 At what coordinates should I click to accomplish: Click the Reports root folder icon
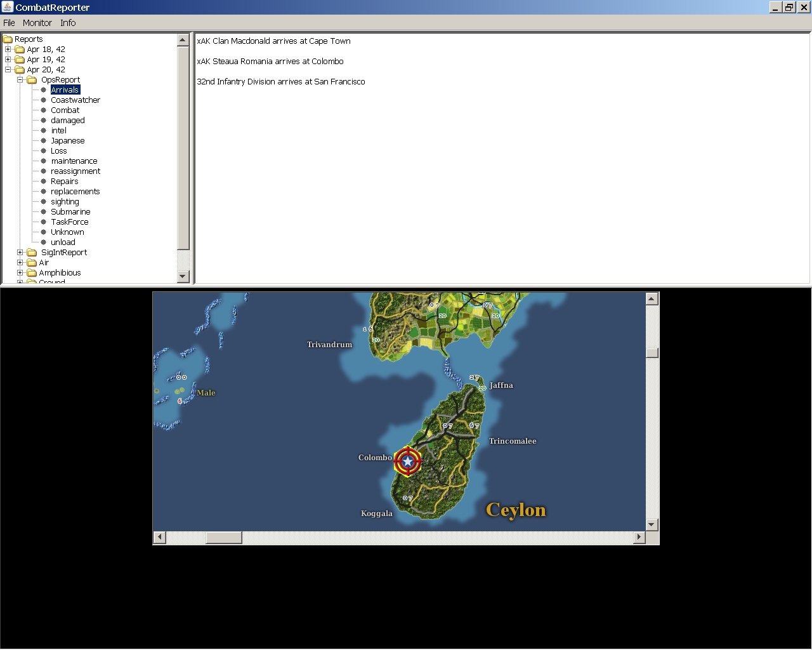[8, 39]
